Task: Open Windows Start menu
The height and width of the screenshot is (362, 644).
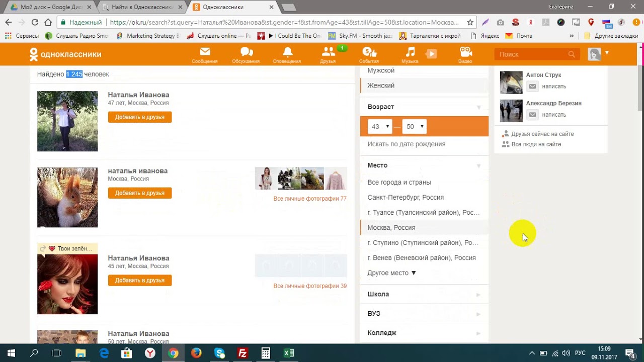Action: pos(11,353)
